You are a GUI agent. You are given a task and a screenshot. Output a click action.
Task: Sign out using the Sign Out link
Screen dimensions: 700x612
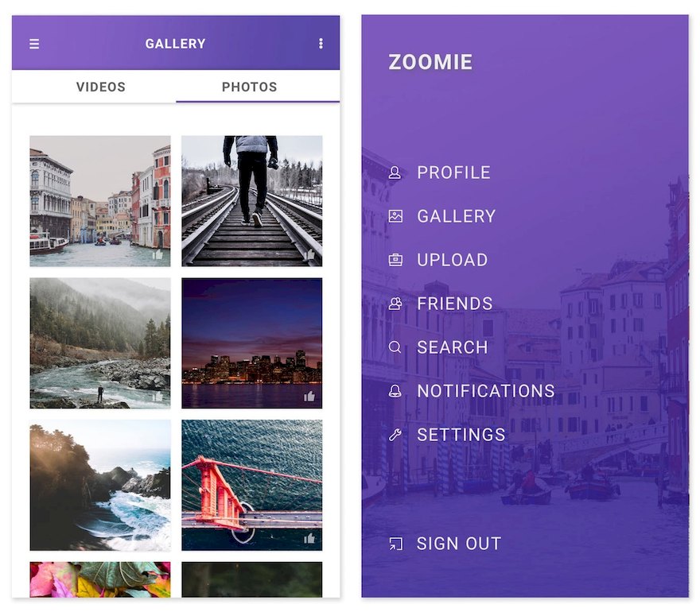(x=458, y=544)
